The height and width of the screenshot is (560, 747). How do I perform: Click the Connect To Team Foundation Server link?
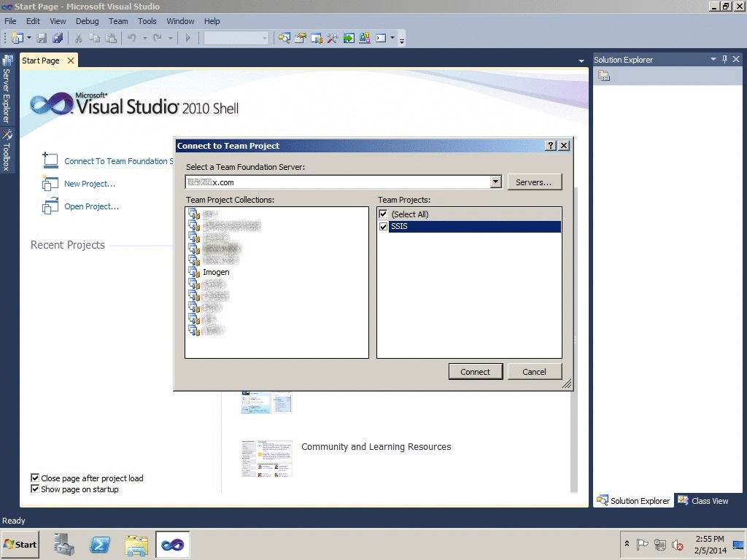[x=119, y=161]
